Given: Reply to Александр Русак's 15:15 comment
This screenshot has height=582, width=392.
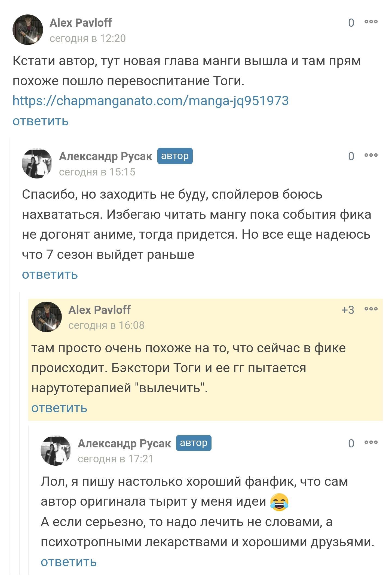Looking at the screenshot, I should 50,274.
